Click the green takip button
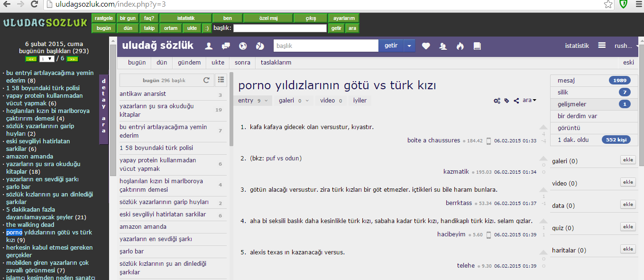The width and height of the screenshot is (644, 280). [149, 28]
